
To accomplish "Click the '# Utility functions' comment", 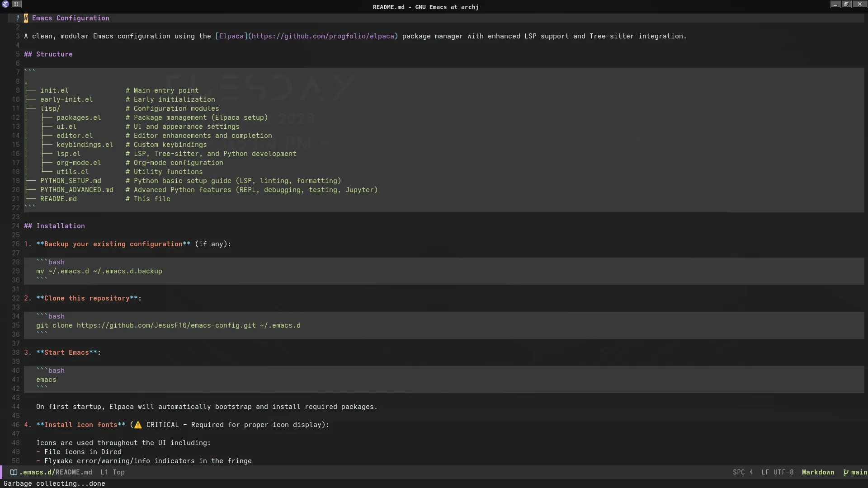I will click(x=164, y=172).
